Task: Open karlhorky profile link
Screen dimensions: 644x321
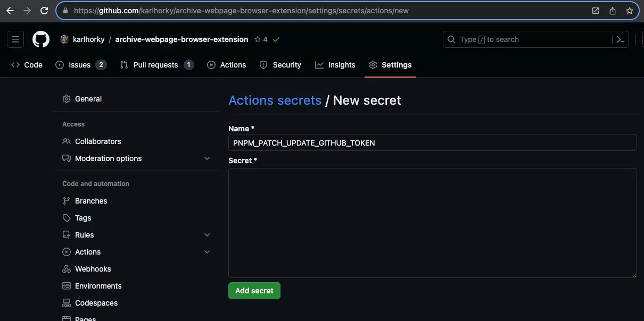Action: pos(88,39)
